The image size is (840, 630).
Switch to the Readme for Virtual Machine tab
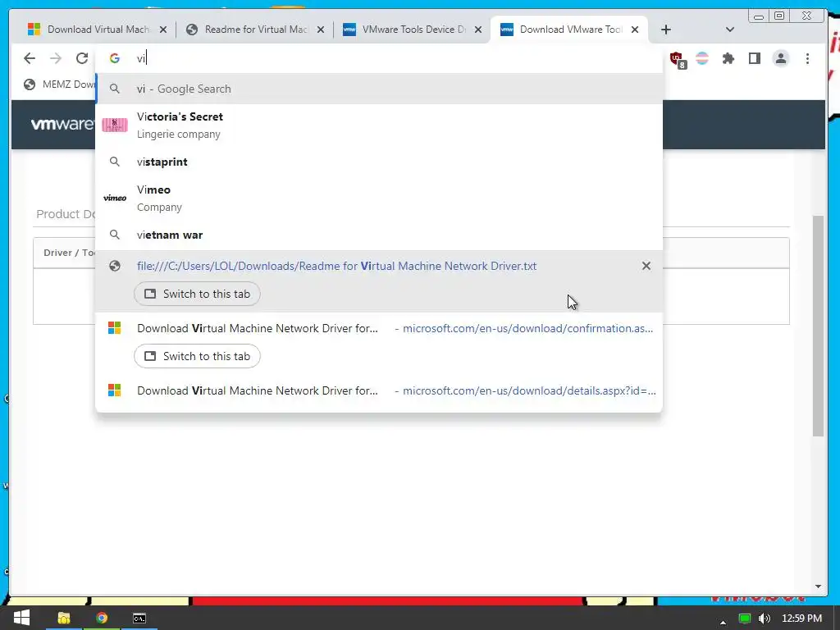256,30
